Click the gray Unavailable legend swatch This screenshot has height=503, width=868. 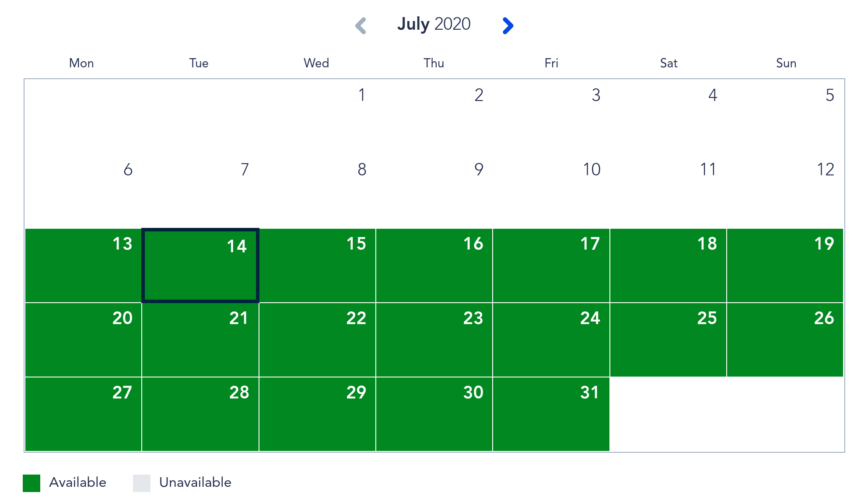coord(142,483)
